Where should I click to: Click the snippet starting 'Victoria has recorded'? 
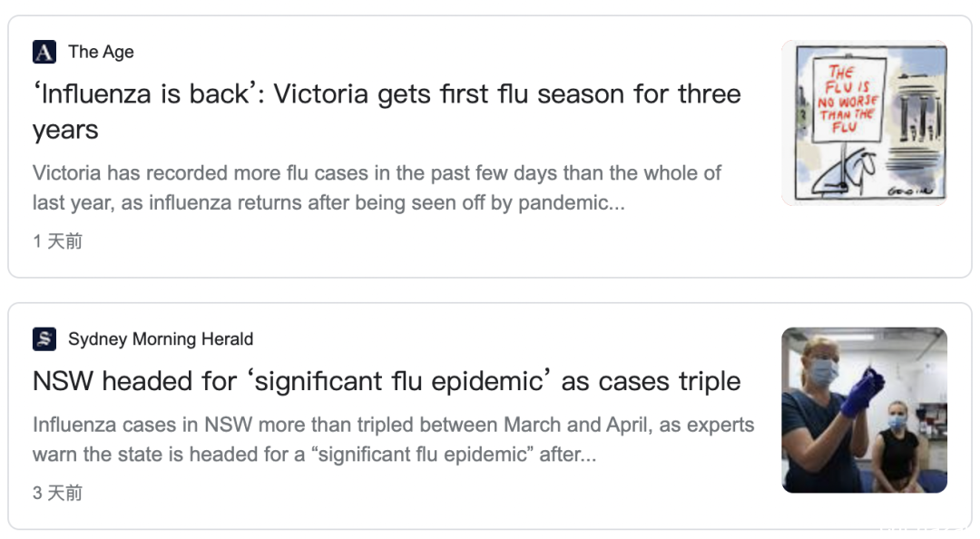click(377, 188)
